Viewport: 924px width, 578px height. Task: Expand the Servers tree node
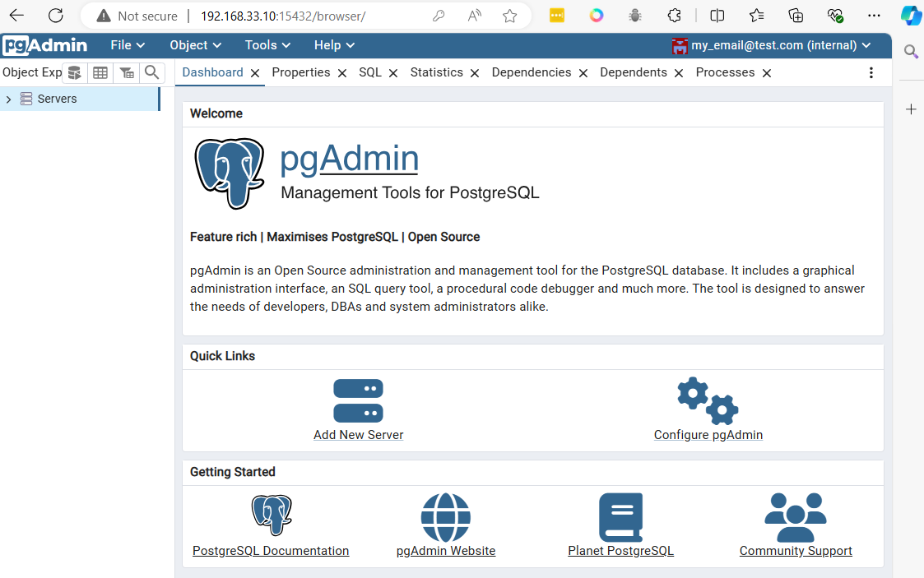pos(8,98)
